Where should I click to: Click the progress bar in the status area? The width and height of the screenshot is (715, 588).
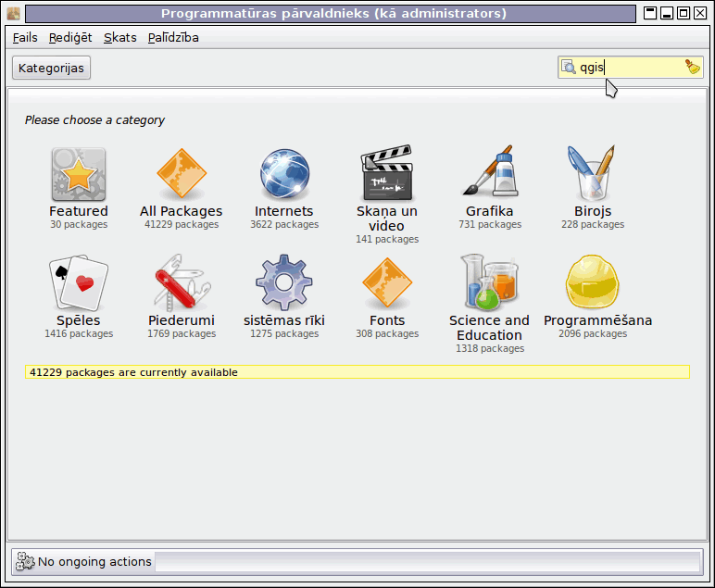point(428,561)
